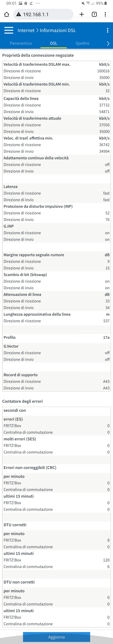Viewport: 113px width, 644px height.
Task: Tap the silent mode icon in status bar
Action: [x=83, y=3]
